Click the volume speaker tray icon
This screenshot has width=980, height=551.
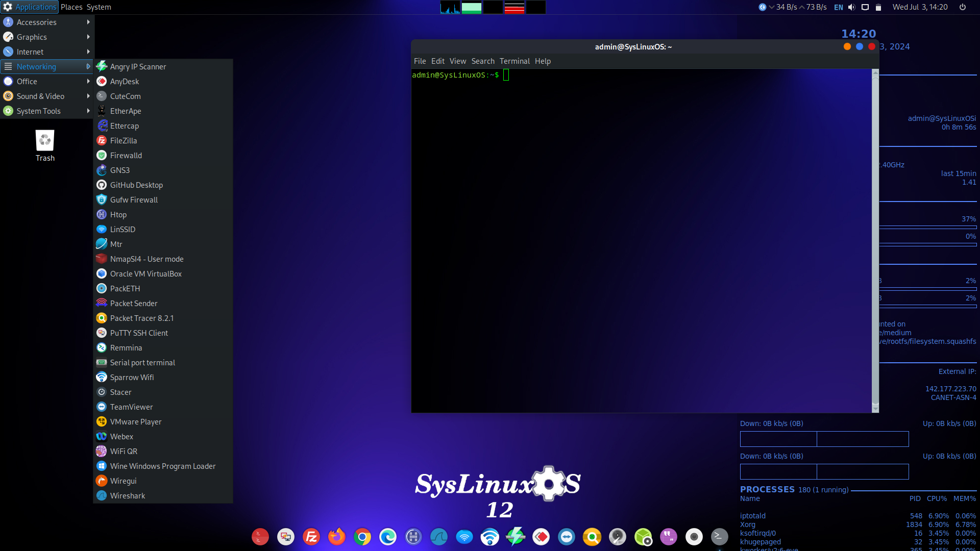pos(851,7)
